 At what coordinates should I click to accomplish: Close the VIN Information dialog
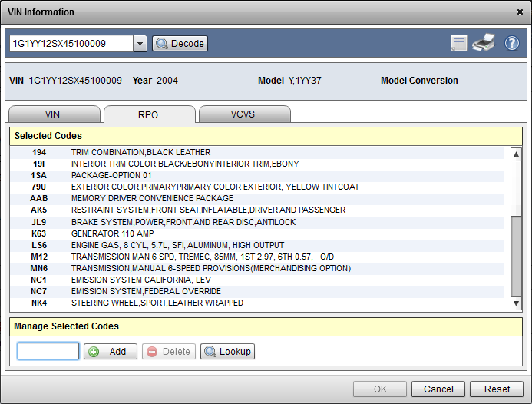click(520, 12)
